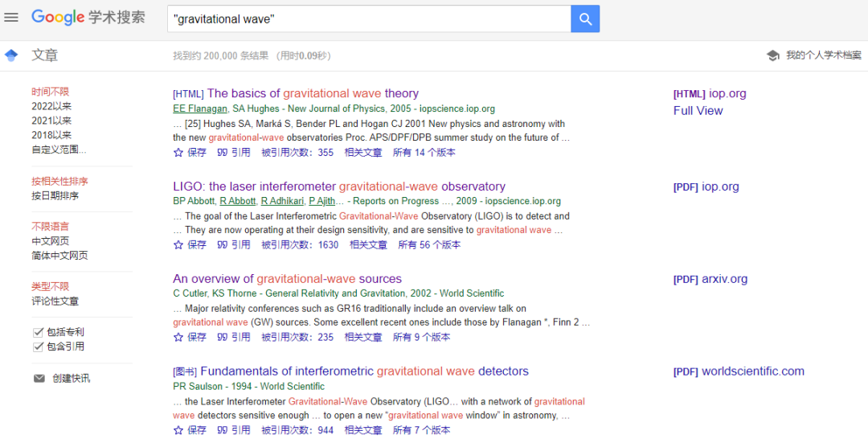
Task: Open [HTML] iop.org full-text link
Action: [710, 93]
